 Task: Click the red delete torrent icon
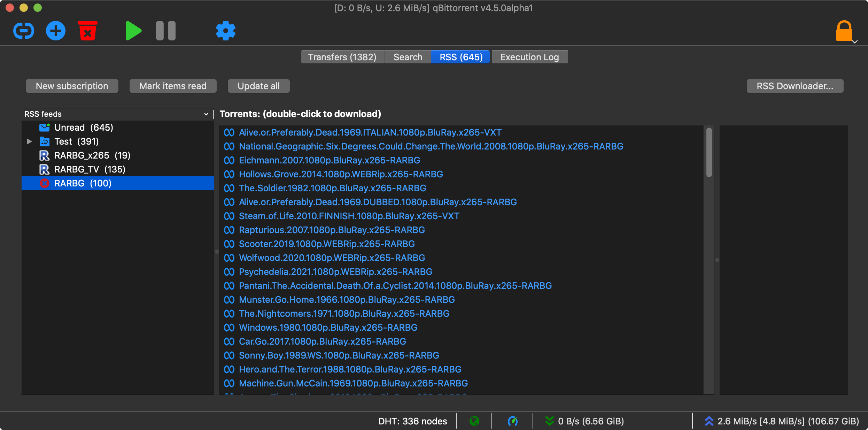pos(87,31)
